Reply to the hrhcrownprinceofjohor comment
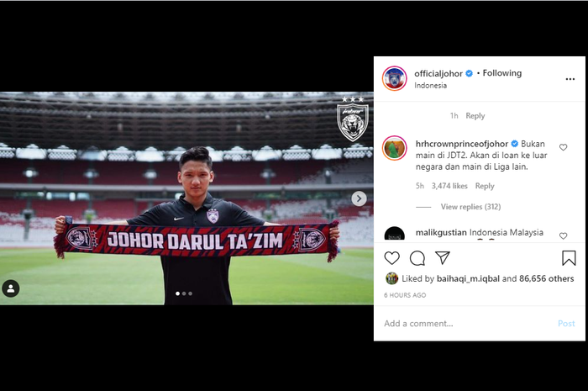This screenshot has height=391, width=588. (x=485, y=186)
